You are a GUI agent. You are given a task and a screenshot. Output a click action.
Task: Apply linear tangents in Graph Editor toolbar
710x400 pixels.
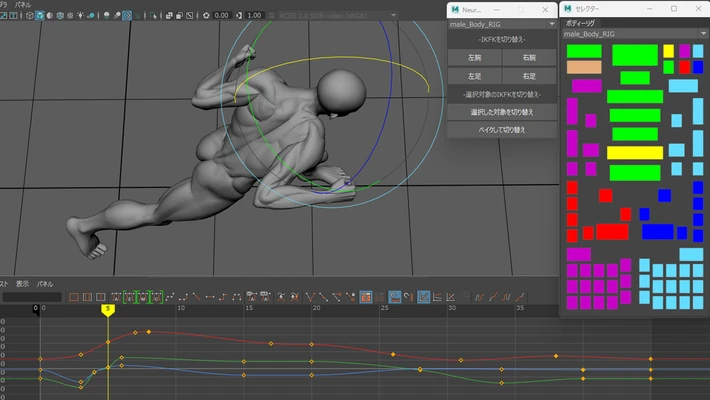pos(197,297)
